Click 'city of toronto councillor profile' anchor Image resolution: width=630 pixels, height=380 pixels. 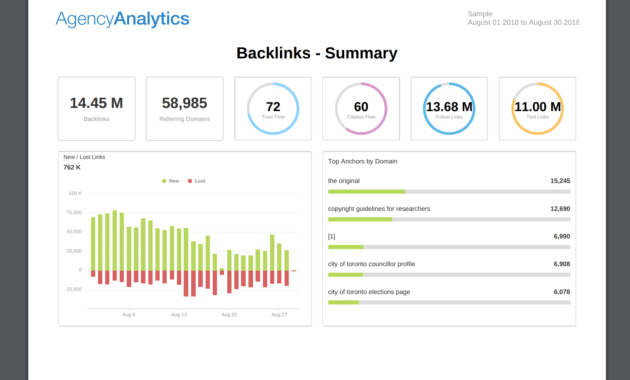[371, 264]
